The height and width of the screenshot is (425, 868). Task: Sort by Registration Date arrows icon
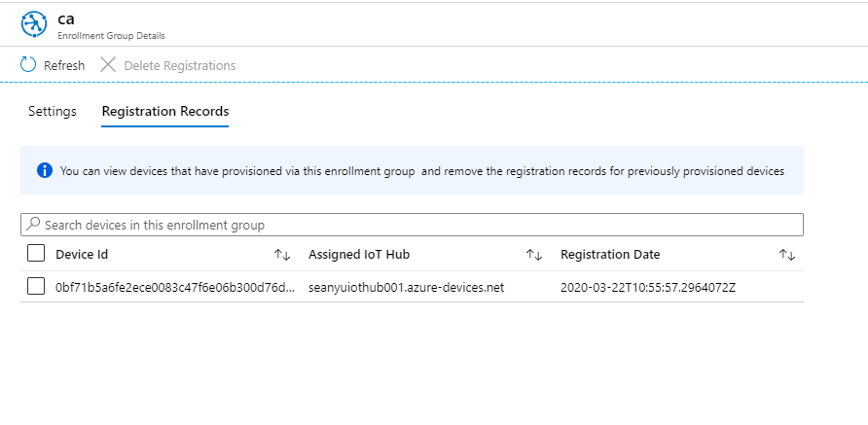coord(787,255)
